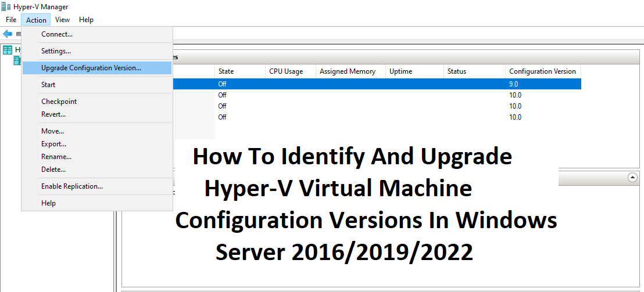The image size is (644, 292).
Task: Select Hyper-V Manager root tree node icon
Action: [x=8, y=50]
